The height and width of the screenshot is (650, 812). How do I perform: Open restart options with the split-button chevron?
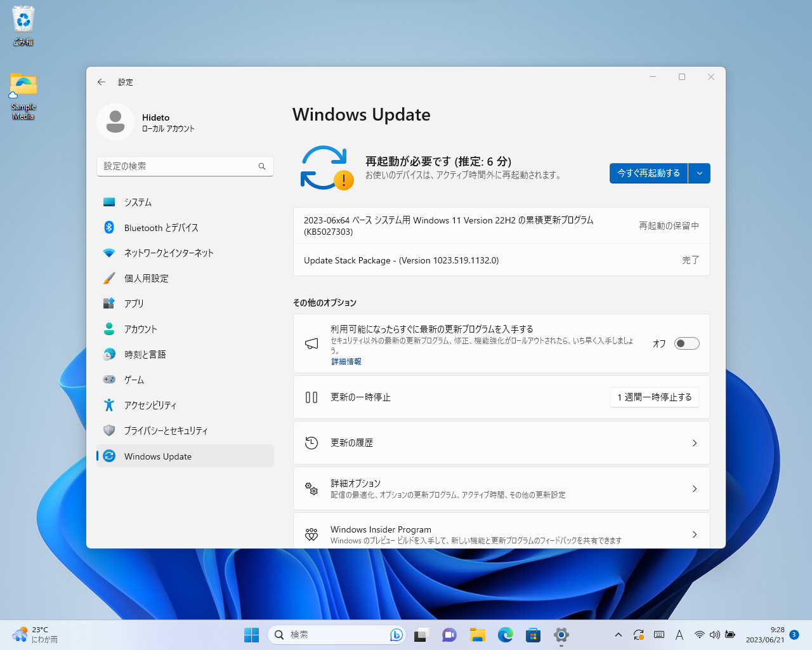tap(699, 173)
